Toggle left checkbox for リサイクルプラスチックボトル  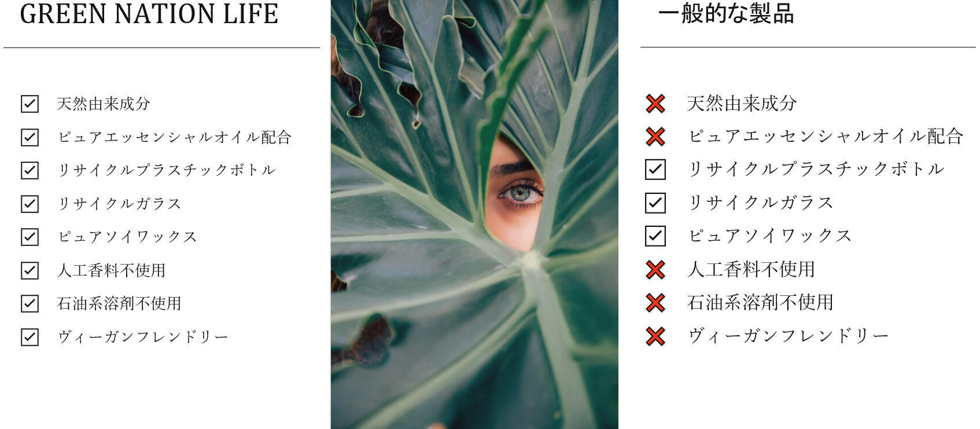point(30,170)
